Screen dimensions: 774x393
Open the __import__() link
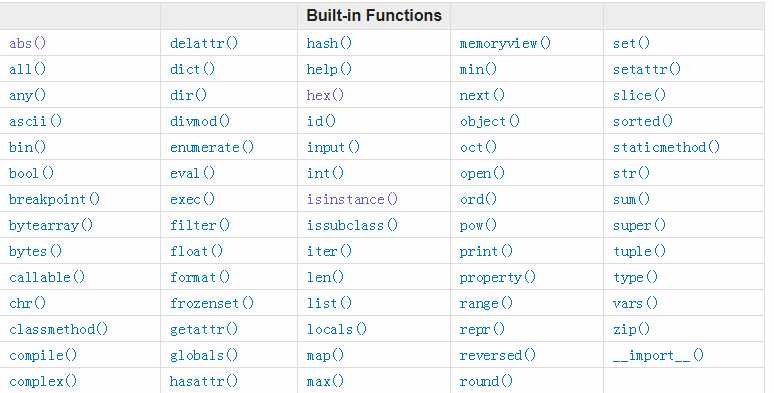[658, 355]
